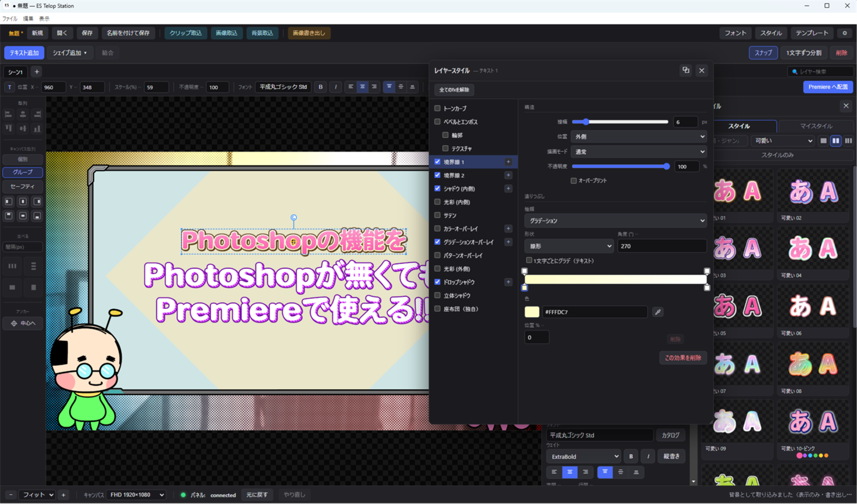The height and width of the screenshot is (504, 857).
Task: Check the オーバープリント checkbox
Action: (x=574, y=180)
